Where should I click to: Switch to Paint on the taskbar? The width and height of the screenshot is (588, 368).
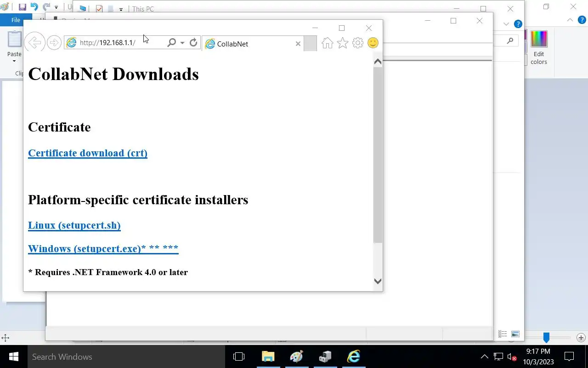point(296,356)
